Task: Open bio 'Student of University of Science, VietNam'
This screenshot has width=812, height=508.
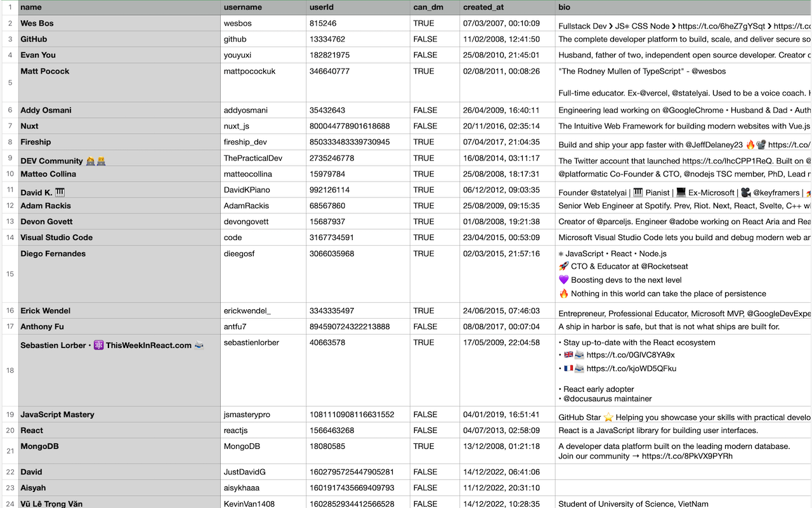Action: click(x=683, y=502)
